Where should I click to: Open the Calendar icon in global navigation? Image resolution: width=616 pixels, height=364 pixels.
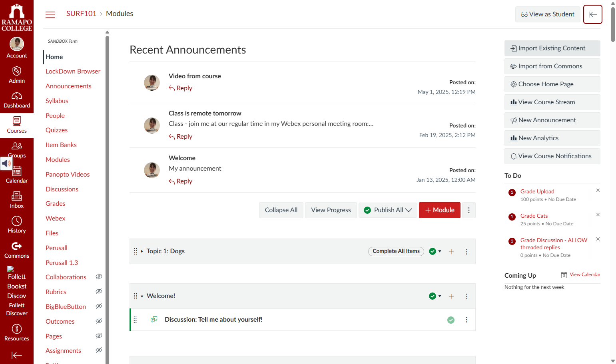tap(17, 171)
